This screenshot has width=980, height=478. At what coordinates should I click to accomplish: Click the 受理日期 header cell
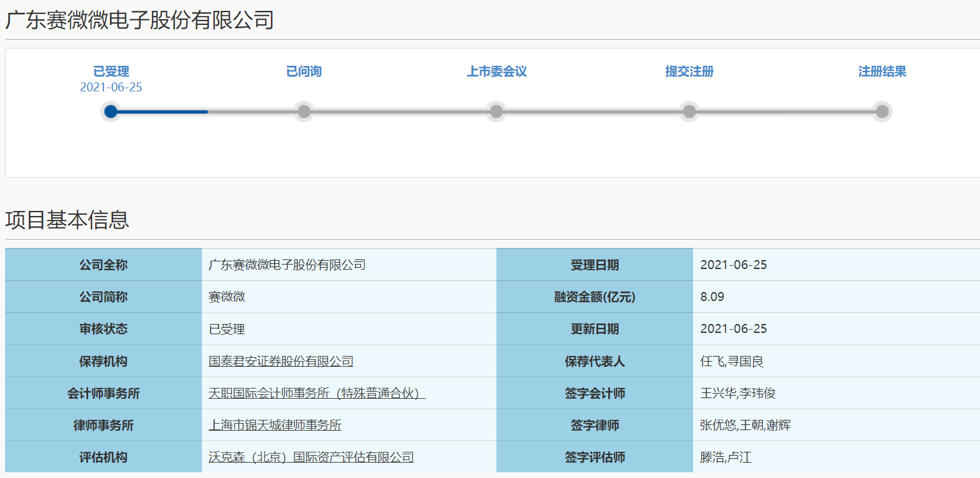pyautogui.click(x=595, y=265)
